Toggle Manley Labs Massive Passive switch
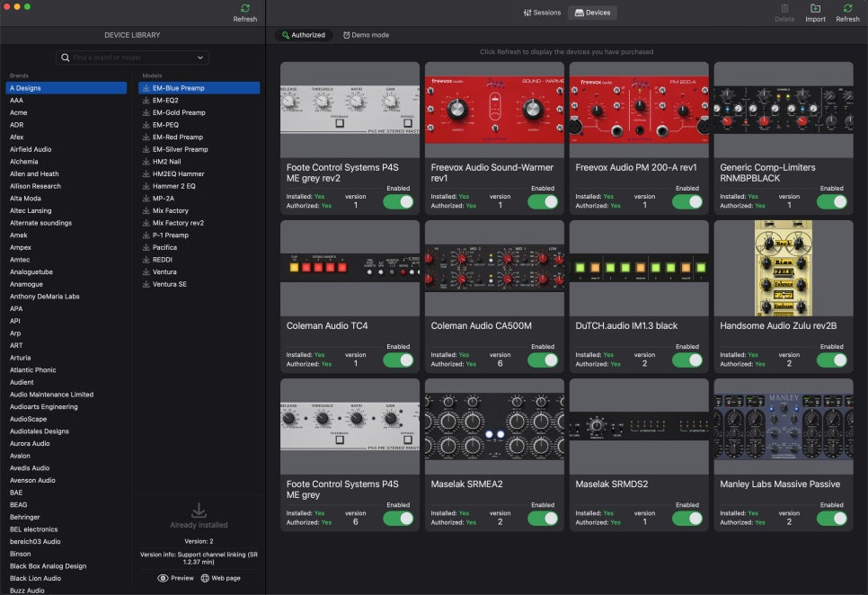The height and width of the screenshot is (595, 868). [x=831, y=519]
